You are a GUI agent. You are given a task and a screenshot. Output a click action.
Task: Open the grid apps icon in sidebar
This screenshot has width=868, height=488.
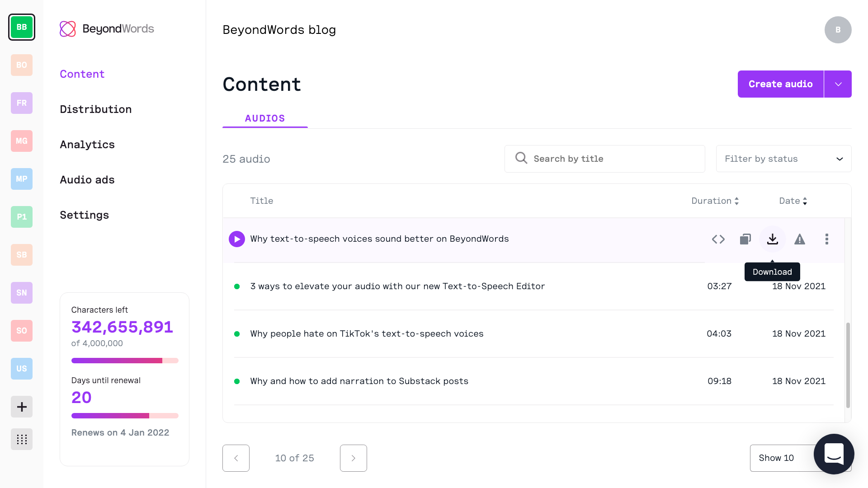(22, 439)
